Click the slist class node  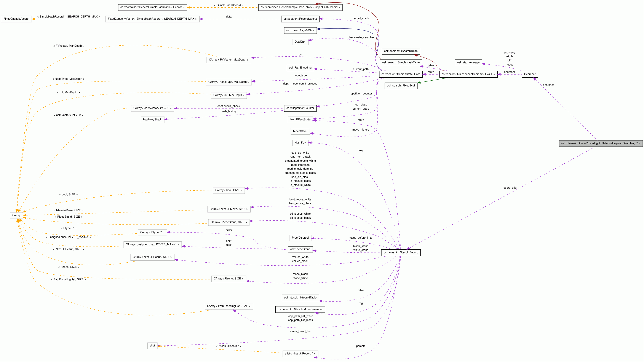coord(152,346)
